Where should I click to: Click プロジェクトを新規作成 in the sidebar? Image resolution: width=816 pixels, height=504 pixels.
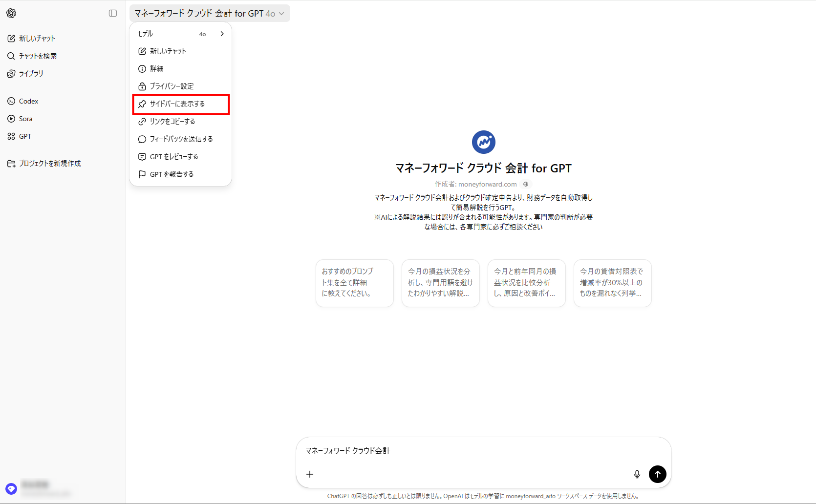(x=63, y=163)
